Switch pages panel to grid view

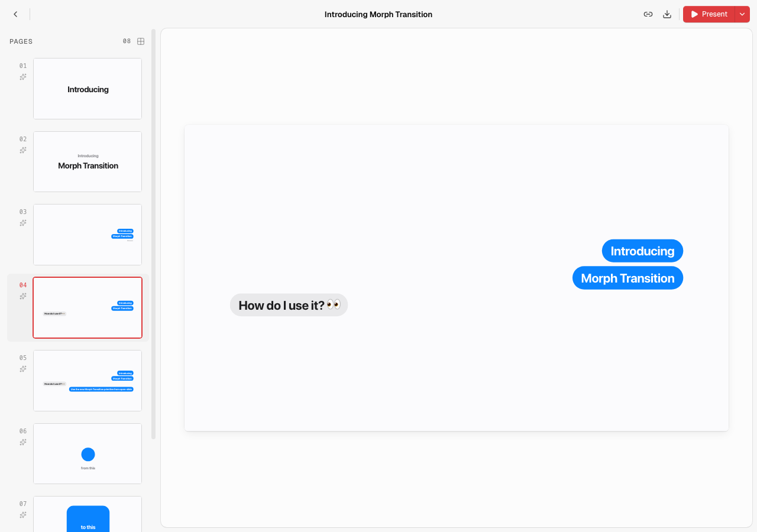(141, 41)
